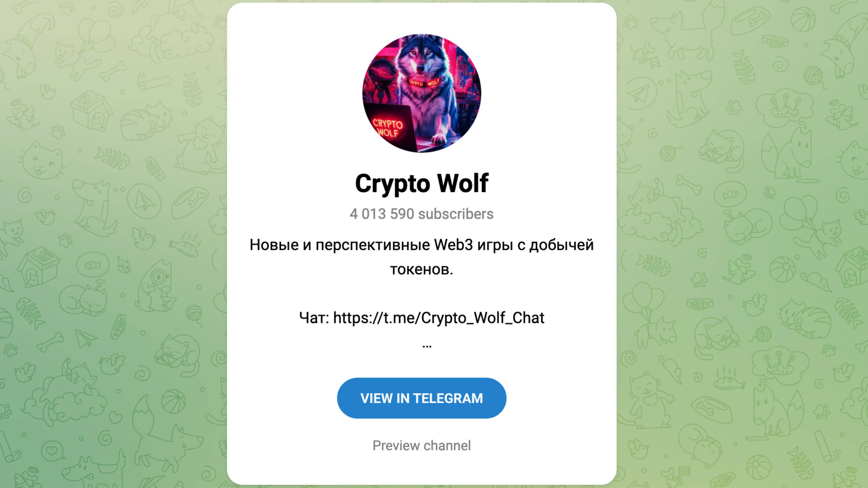Open channel with VIEW IN TELEGRAM button
Viewport: 868px width, 488px height.
coord(422,398)
